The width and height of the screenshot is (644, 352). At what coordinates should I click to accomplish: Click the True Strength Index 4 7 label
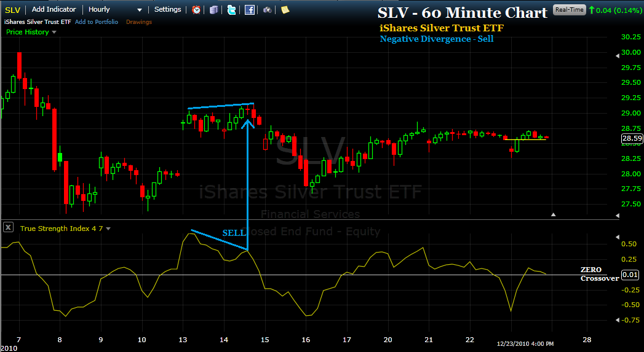click(x=61, y=229)
